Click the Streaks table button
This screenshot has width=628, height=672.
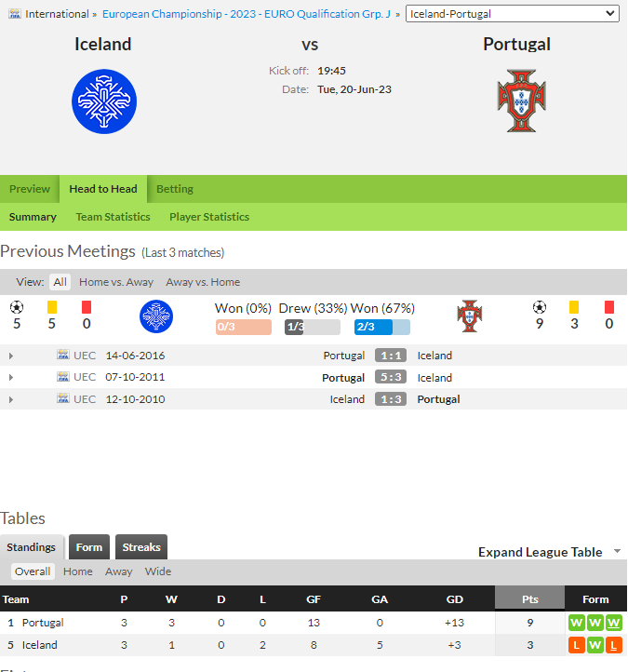pyautogui.click(x=141, y=547)
